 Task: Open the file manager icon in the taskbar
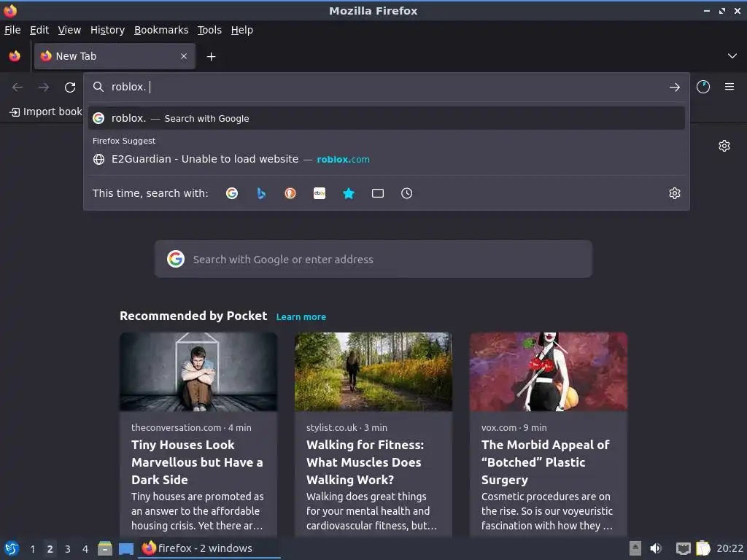pyautogui.click(x=105, y=548)
